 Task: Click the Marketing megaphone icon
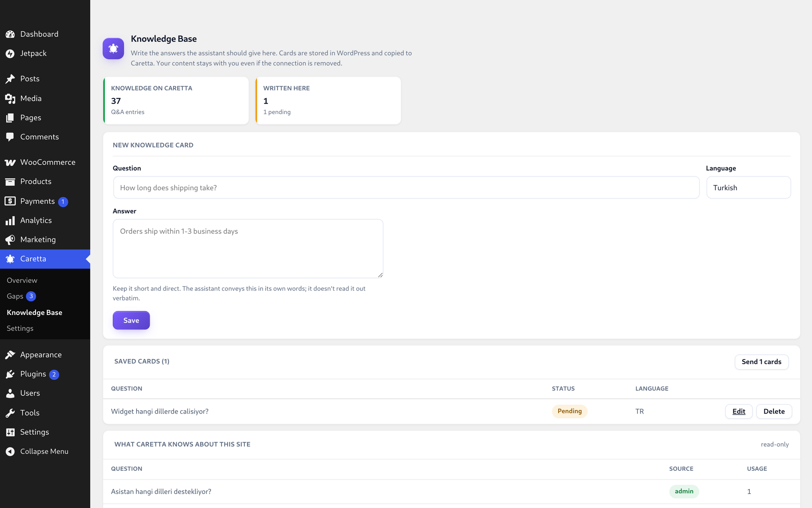tap(10, 240)
